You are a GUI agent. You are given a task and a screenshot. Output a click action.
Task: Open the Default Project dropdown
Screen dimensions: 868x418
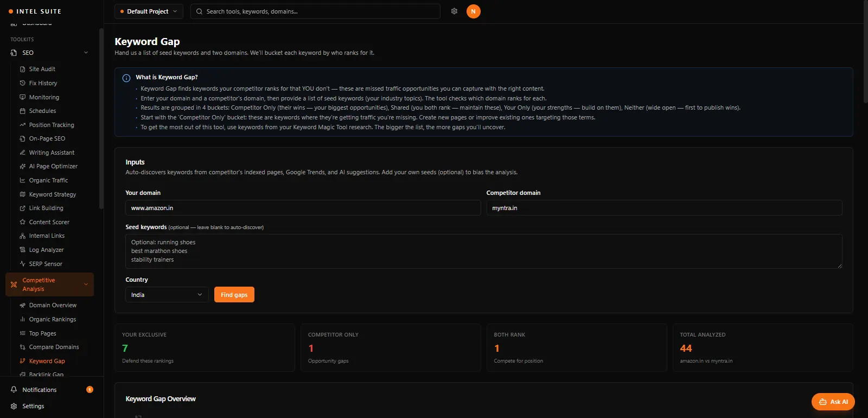pyautogui.click(x=149, y=11)
